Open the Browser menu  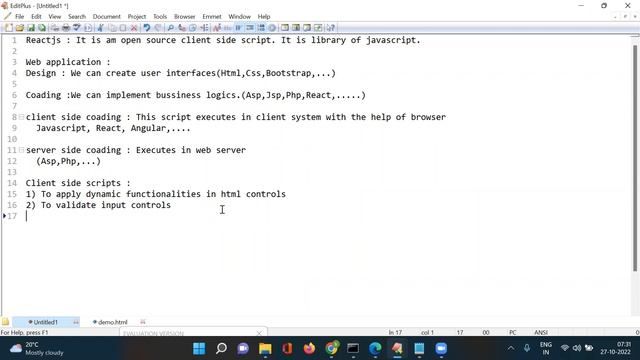coord(184,17)
